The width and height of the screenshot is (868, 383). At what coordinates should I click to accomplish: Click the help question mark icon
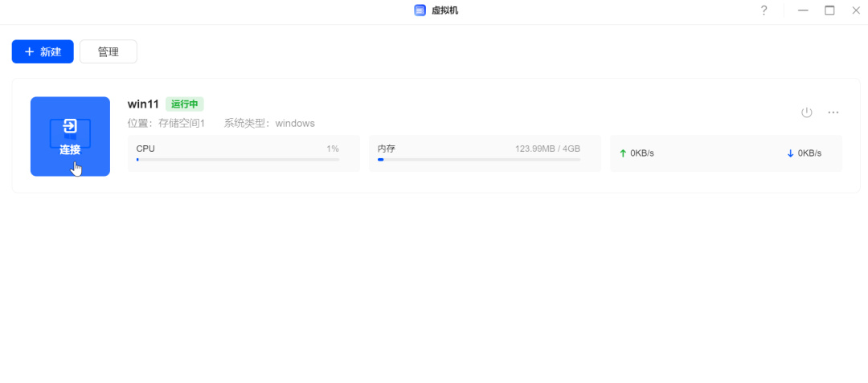[x=764, y=10]
